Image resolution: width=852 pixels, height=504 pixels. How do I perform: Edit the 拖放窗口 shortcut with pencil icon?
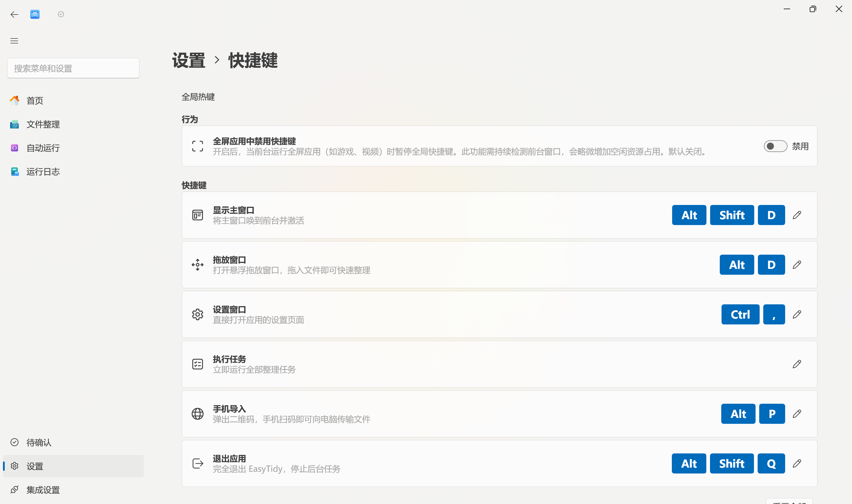[797, 265]
